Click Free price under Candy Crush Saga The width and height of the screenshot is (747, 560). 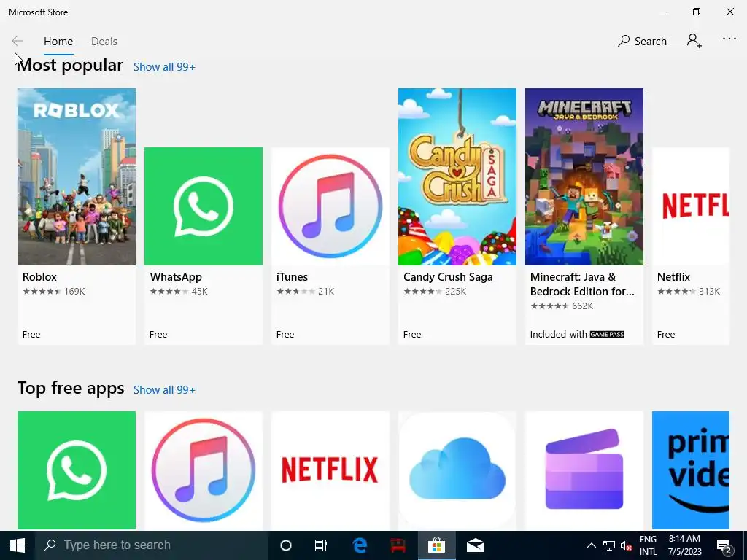tap(412, 334)
